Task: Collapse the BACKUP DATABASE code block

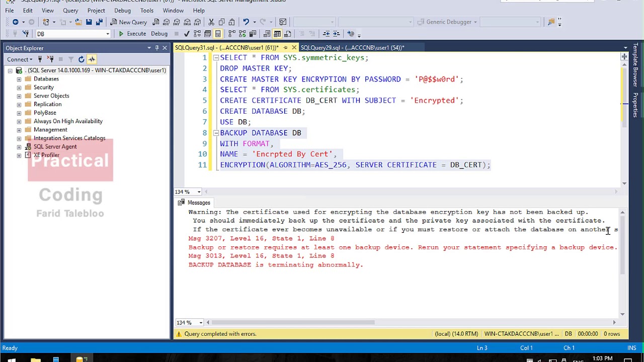Action: pyautogui.click(x=216, y=133)
